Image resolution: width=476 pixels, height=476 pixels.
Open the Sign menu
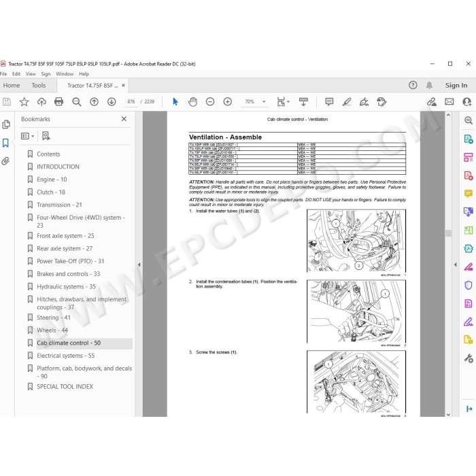click(x=46, y=73)
